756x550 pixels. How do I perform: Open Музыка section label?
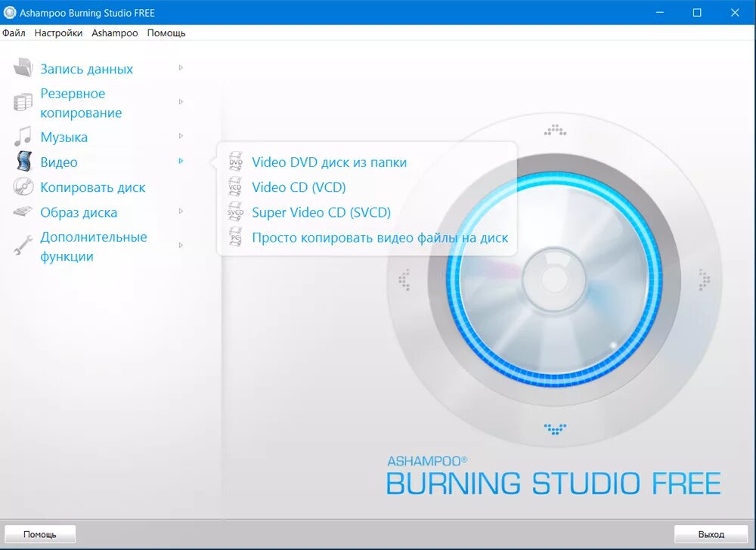tap(64, 137)
